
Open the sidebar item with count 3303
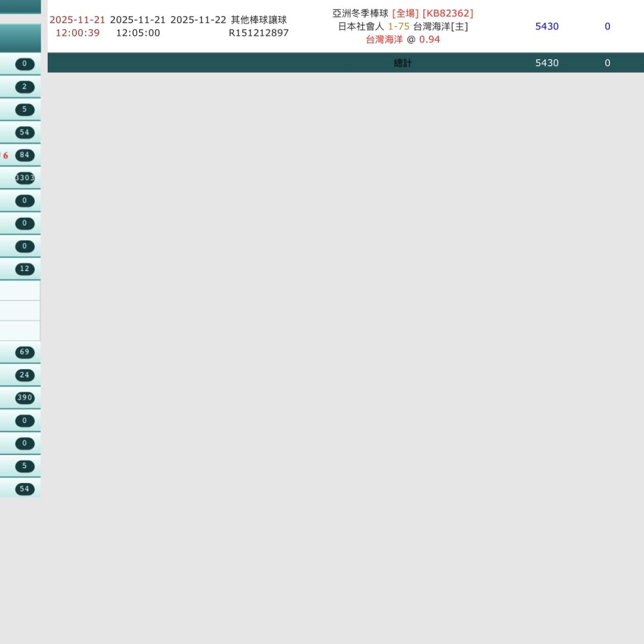[24, 178]
